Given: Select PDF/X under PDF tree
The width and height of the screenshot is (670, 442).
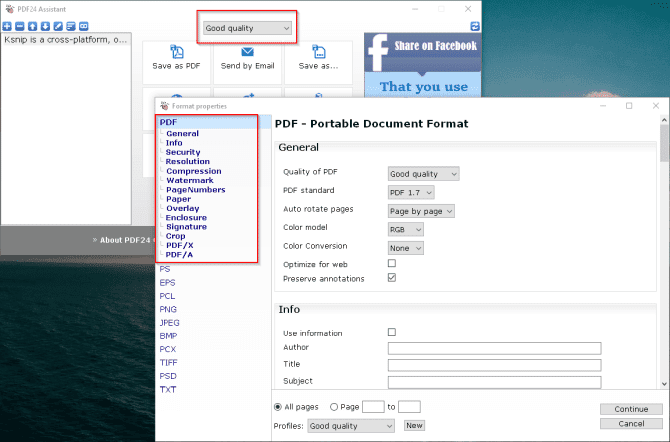Looking at the screenshot, I should pyautogui.click(x=179, y=245).
